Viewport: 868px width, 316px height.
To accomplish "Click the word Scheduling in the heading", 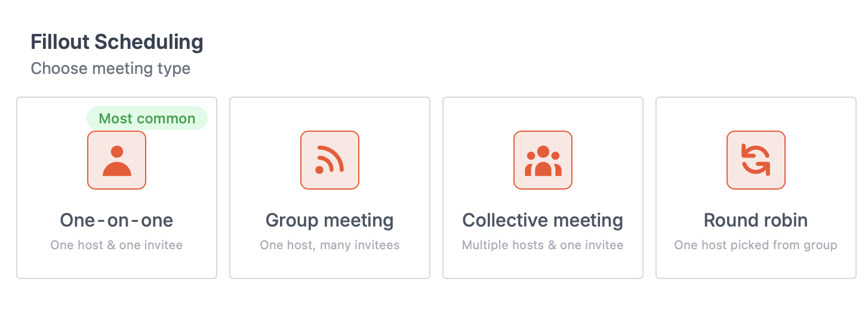I will click(149, 43).
